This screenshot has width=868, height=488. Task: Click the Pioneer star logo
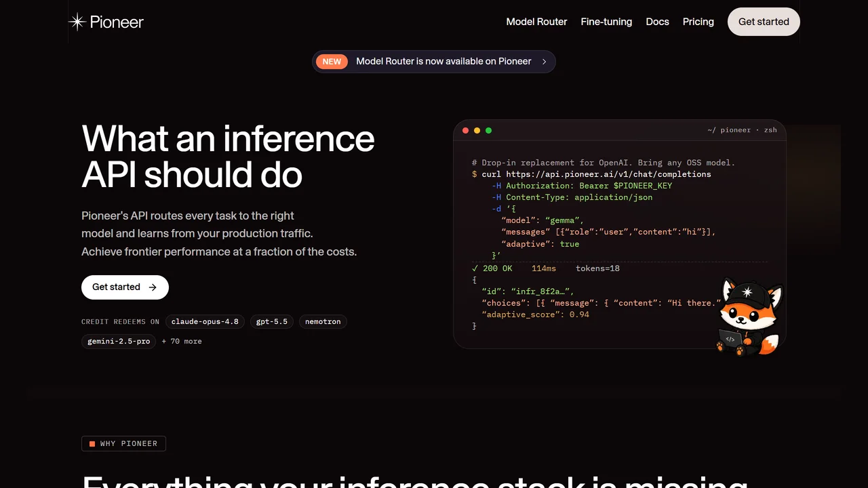point(78,22)
